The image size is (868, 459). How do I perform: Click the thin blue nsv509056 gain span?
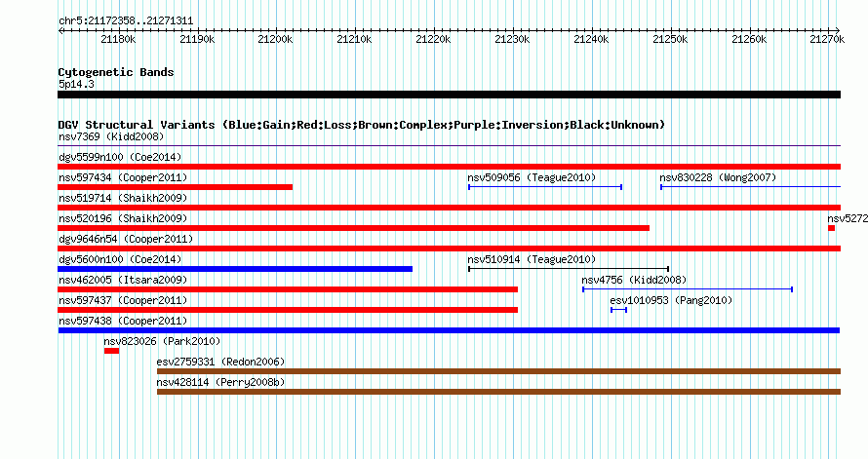545,187
